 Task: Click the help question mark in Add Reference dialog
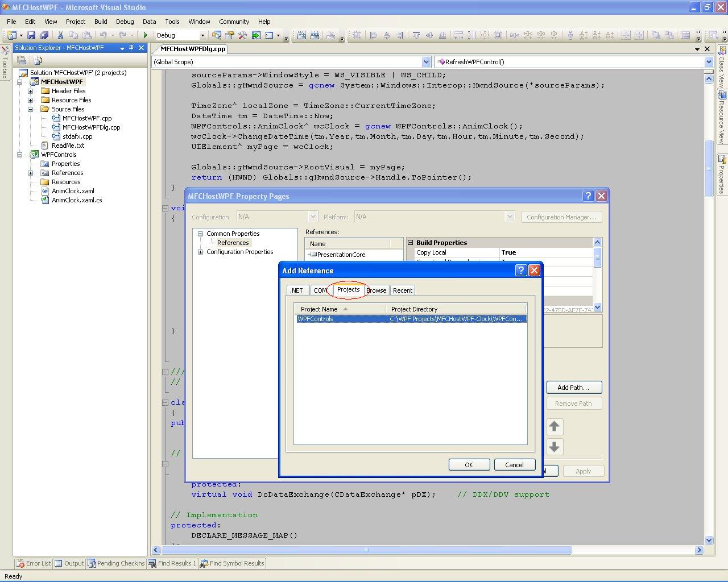(520, 271)
